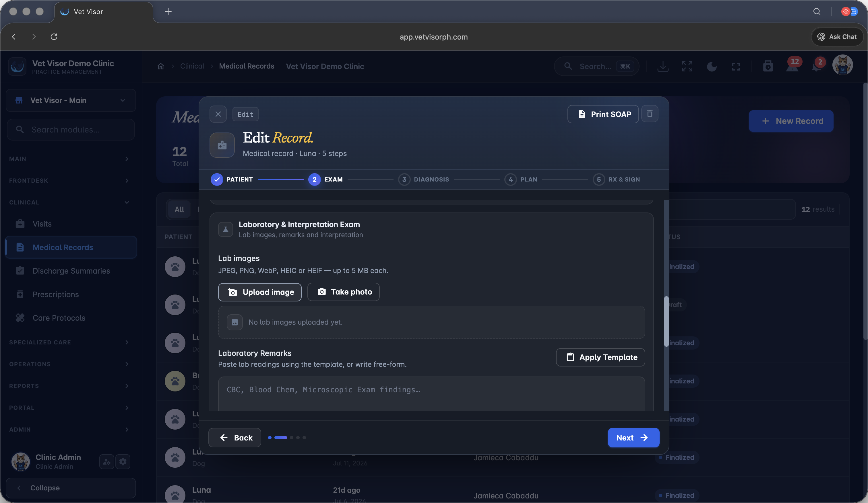Open Discharge Summaries in the sidebar
The image size is (868, 503).
tap(71, 271)
